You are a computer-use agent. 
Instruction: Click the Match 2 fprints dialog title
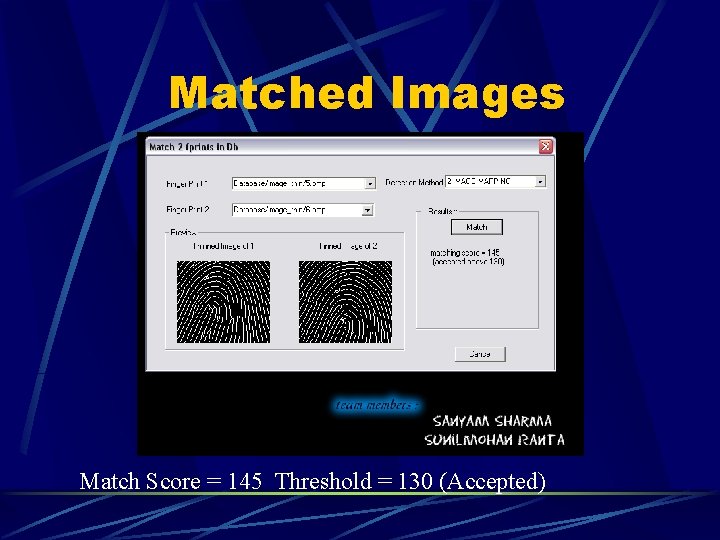tap(193, 147)
